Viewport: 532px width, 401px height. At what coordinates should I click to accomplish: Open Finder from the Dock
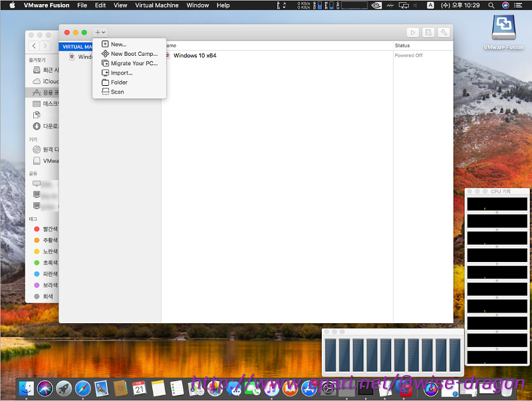pyautogui.click(x=26, y=388)
